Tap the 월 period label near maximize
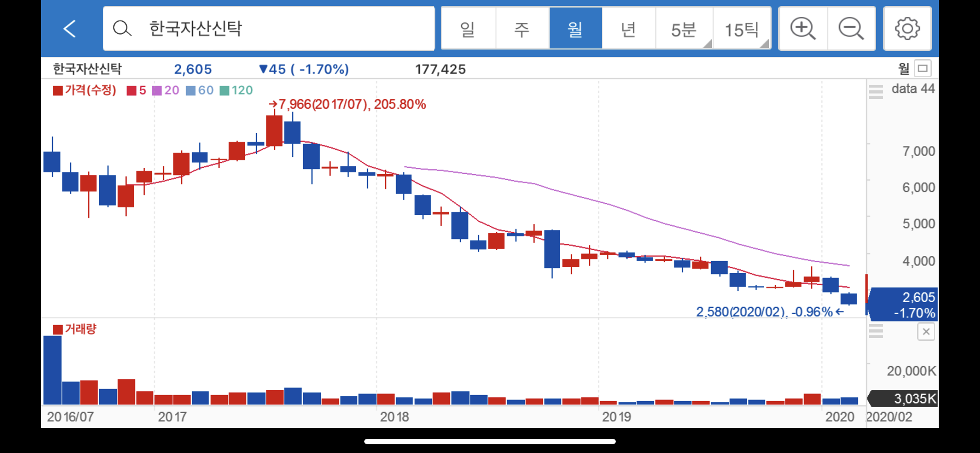This screenshot has width=980, height=453. pos(903,68)
